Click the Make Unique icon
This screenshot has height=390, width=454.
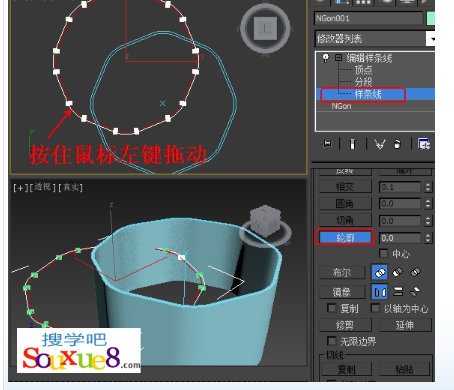379,144
